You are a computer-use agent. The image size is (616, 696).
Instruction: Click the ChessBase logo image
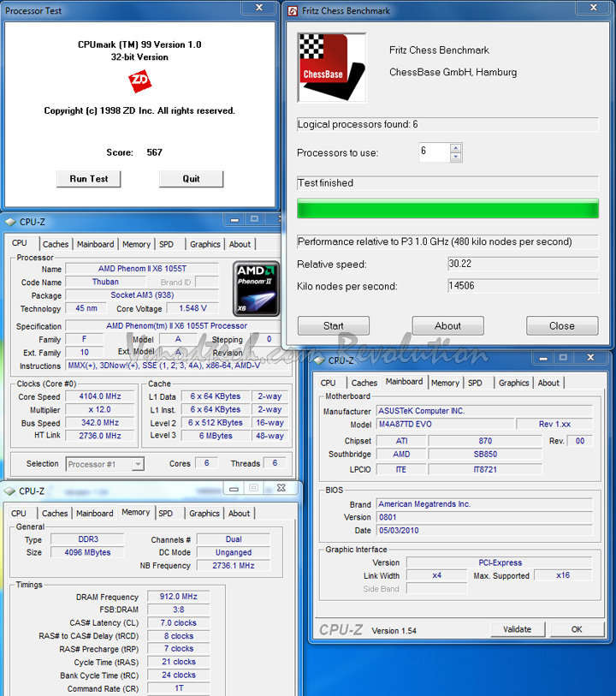(332, 68)
